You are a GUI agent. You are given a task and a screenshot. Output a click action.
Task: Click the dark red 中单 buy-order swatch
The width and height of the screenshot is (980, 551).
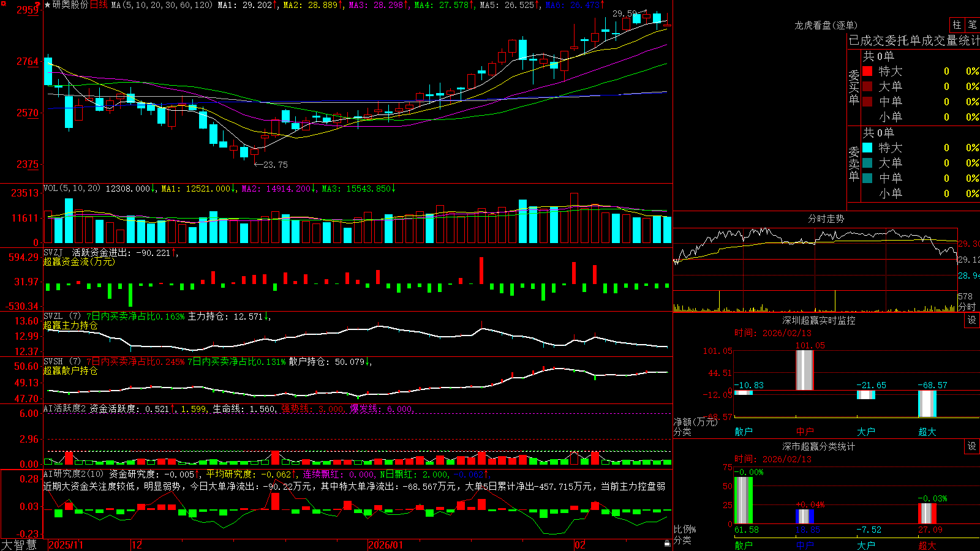(867, 102)
